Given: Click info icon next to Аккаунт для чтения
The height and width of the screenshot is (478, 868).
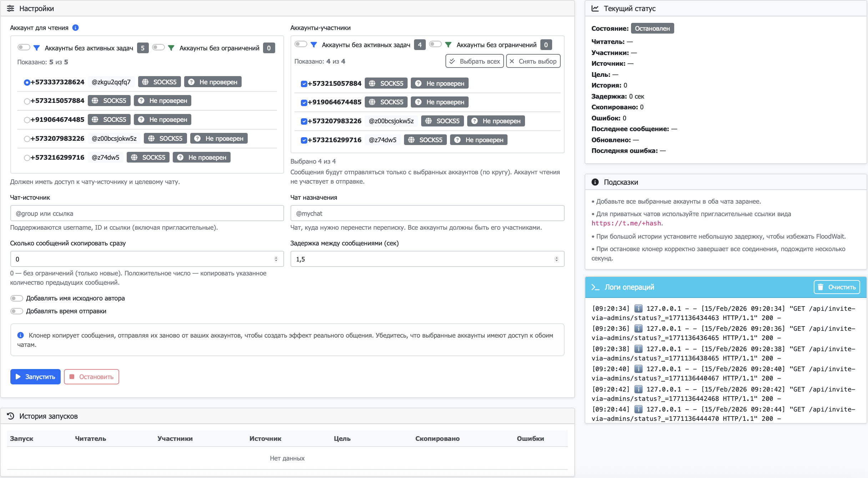Looking at the screenshot, I should pyautogui.click(x=75, y=28).
